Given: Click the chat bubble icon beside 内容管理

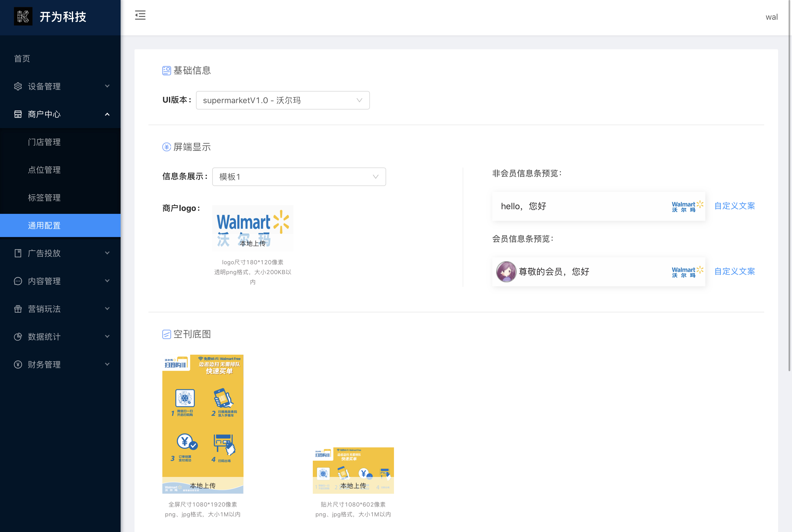Looking at the screenshot, I should pyautogui.click(x=18, y=281).
